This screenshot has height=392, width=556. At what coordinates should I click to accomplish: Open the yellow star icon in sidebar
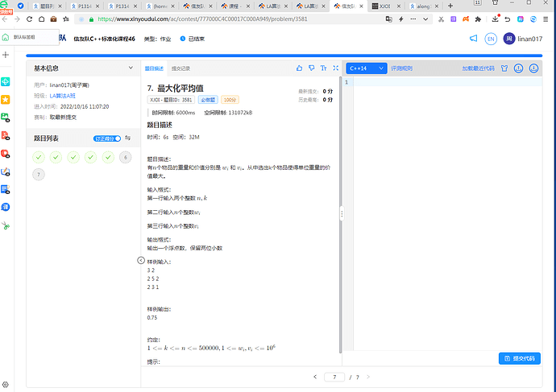(x=6, y=100)
